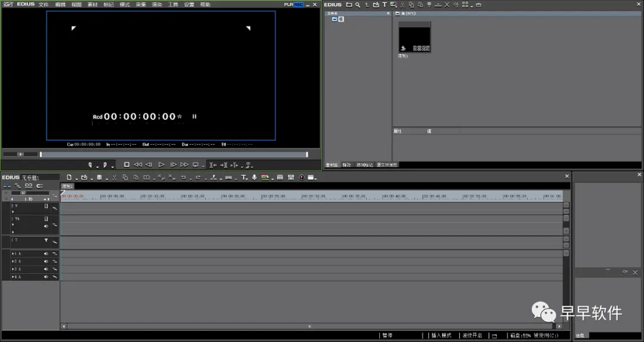Select the 序列1 thumbnail in the bin

click(x=414, y=37)
